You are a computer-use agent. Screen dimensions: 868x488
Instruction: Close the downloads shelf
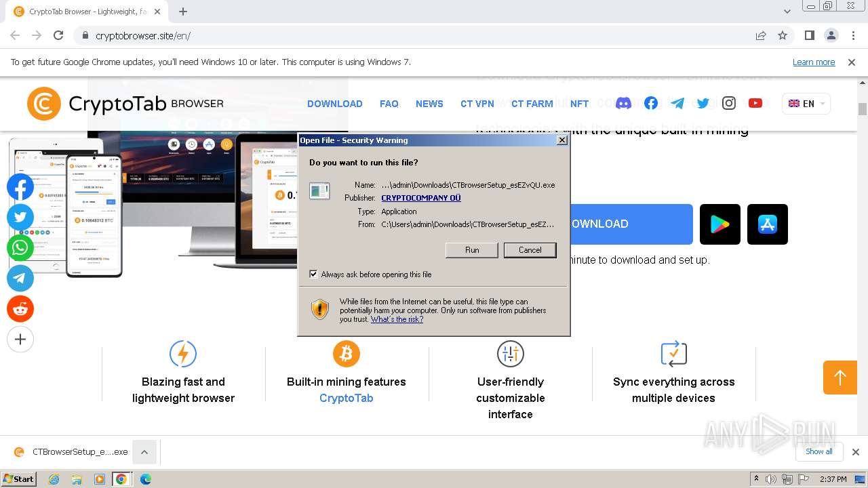click(x=856, y=452)
